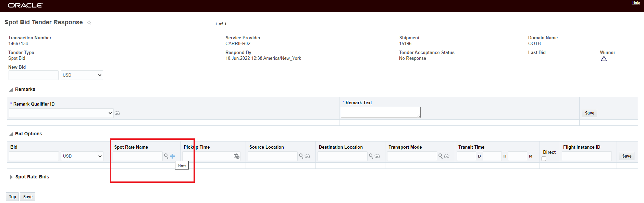This screenshot has height=203, width=644.
Task: Focus the Remark Text box
Action: [x=381, y=112]
